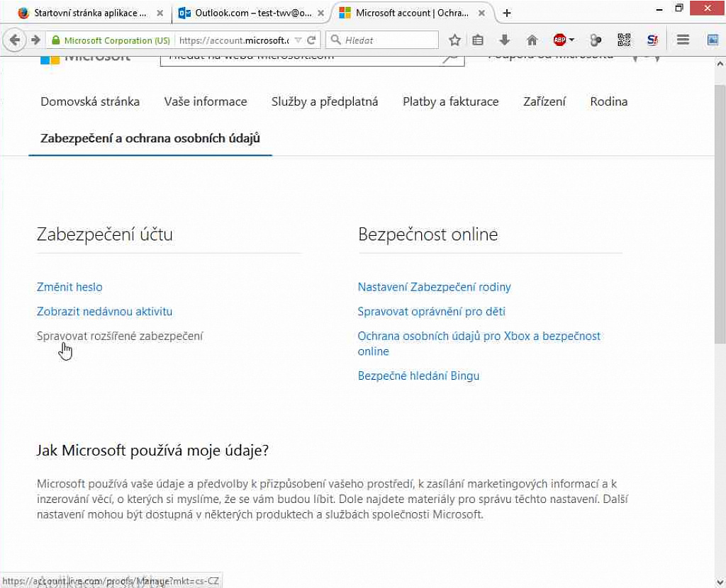Open the Vaše informace menu item
This screenshot has height=588, width=726.
(x=206, y=101)
